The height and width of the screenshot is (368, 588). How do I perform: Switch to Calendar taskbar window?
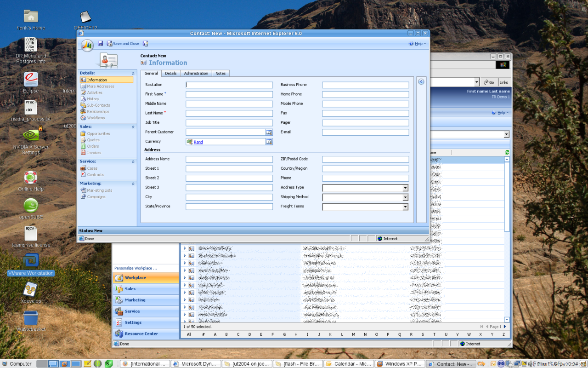(349, 363)
